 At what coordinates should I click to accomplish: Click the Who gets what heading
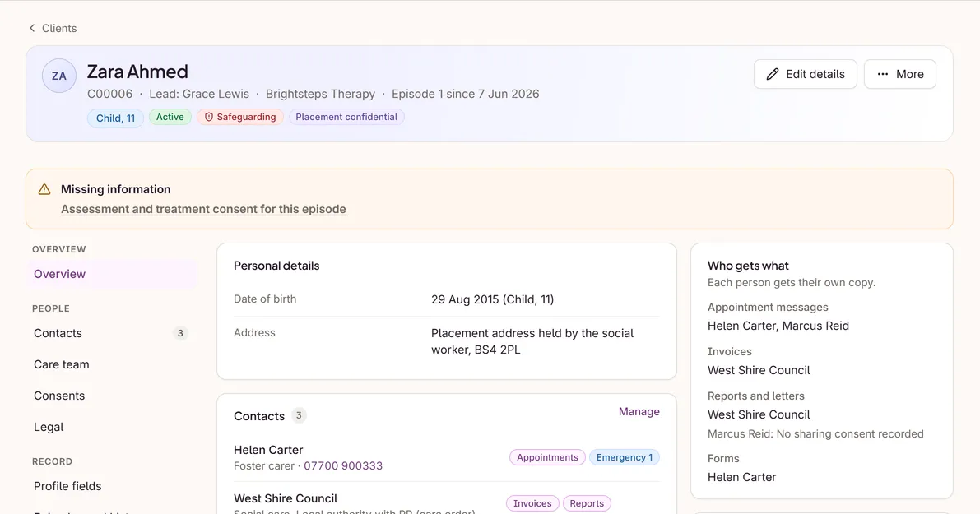748,266
